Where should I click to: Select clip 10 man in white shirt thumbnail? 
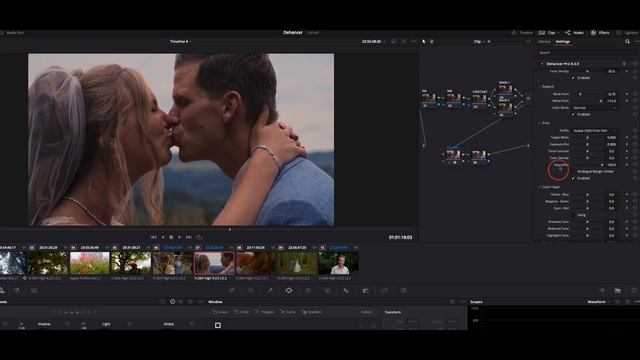(x=339, y=263)
